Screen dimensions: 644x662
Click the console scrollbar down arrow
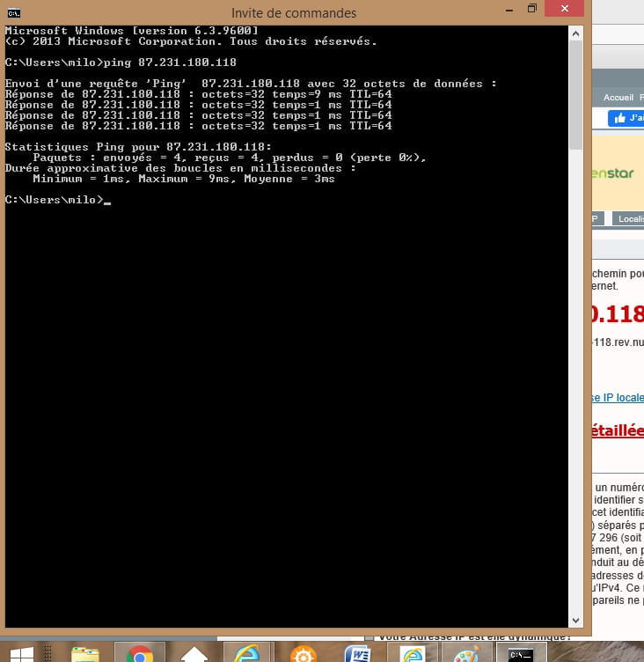575,621
